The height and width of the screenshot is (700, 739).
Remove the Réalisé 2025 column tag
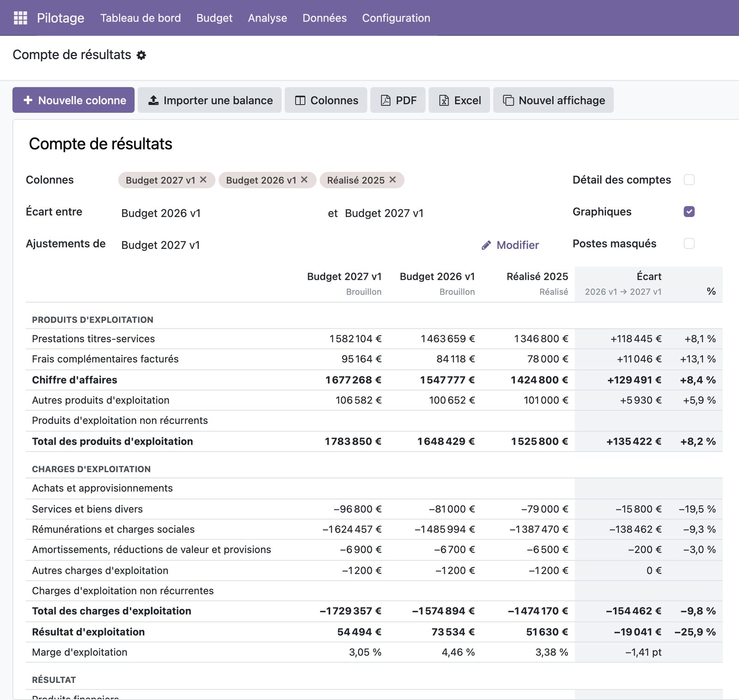coord(393,180)
